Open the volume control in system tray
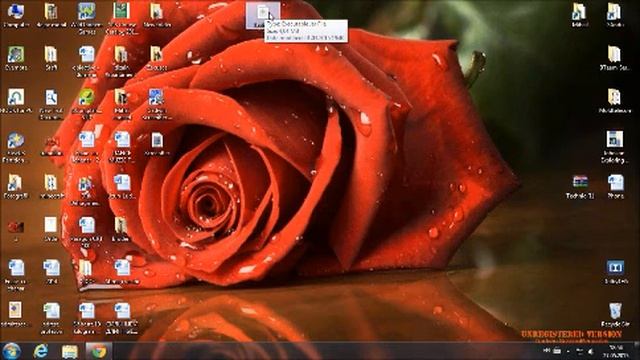Viewport: 640px width, 360px height. click(x=591, y=351)
